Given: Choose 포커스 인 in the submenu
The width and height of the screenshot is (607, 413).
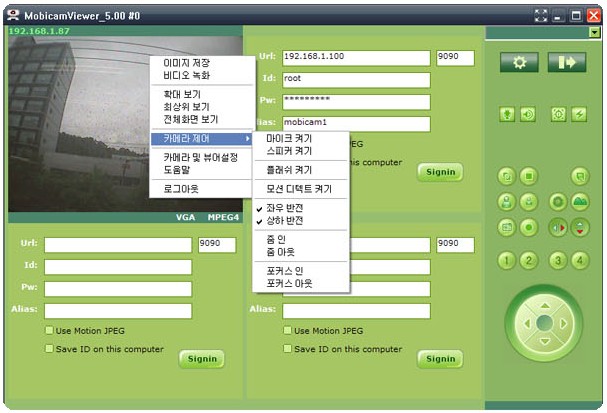Looking at the screenshot, I should [301, 271].
